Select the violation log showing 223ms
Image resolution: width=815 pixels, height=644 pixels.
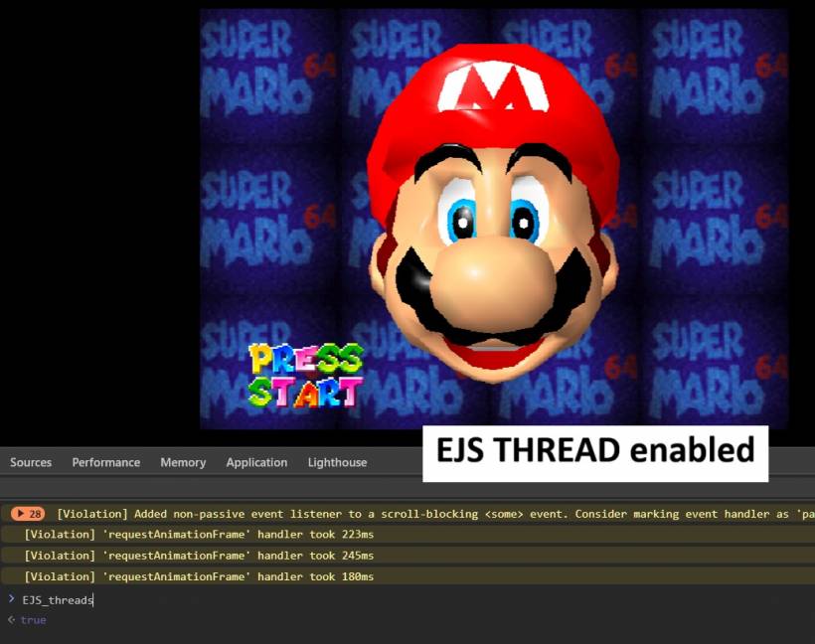point(199,535)
